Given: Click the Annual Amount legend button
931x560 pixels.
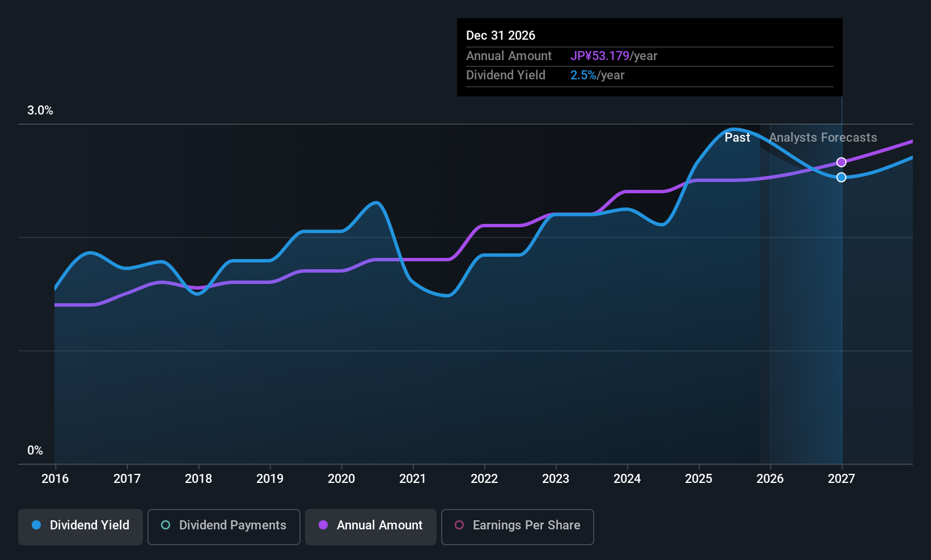Looking at the screenshot, I should (370, 527).
